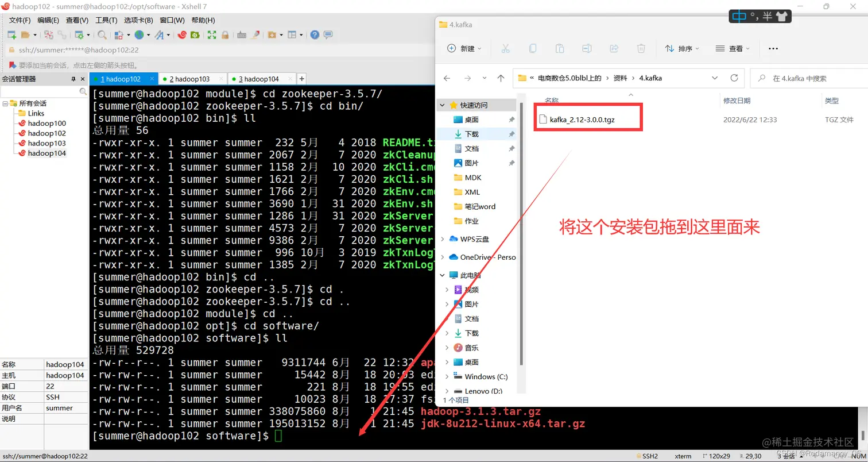Screen dimensions: 868x462
Task: Open the 查看(V) menu in Xshell
Action: pyautogui.click(x=77, y=20)
